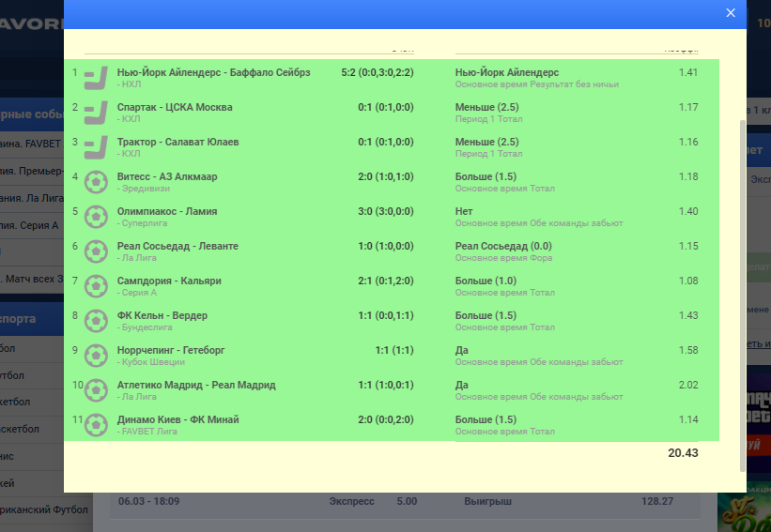Screen dimensions: 771x532
Task: Click football icon for Сампдория - Кальяри
Action: click(96, 286)
